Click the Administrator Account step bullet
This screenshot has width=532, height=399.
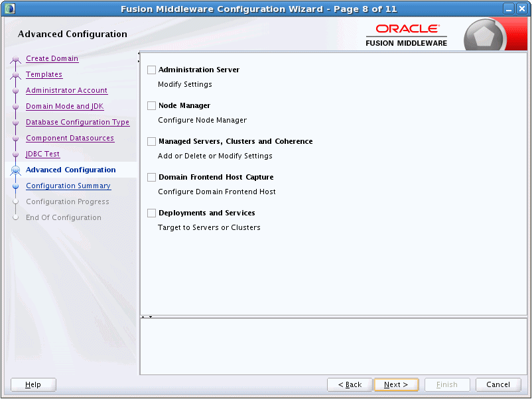(x=16, y=91)
